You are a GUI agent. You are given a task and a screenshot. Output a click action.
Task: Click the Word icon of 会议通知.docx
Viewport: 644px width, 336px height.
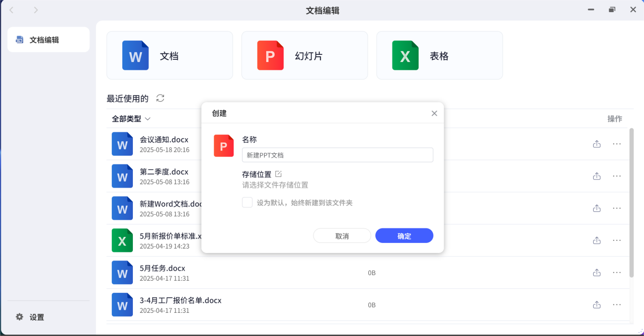point(122,144)
